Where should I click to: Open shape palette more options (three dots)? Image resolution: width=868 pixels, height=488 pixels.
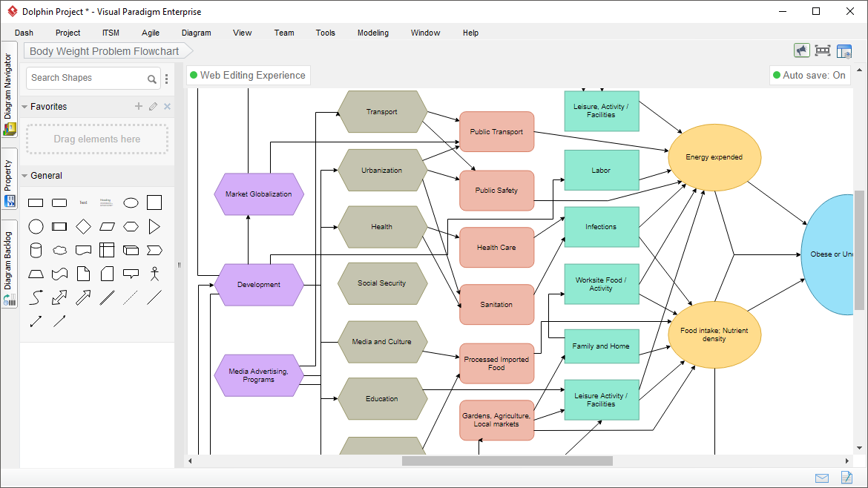tap(167, 79)
